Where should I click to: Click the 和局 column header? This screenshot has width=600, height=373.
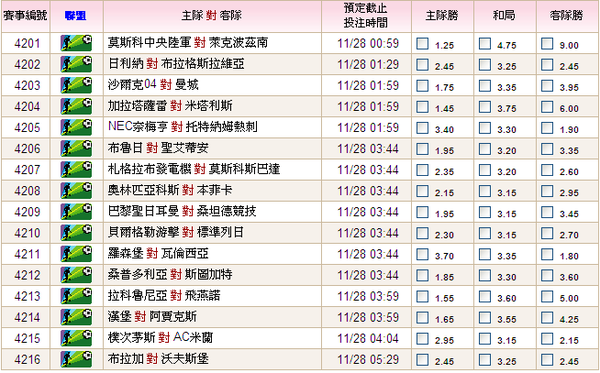pos(504,15)
